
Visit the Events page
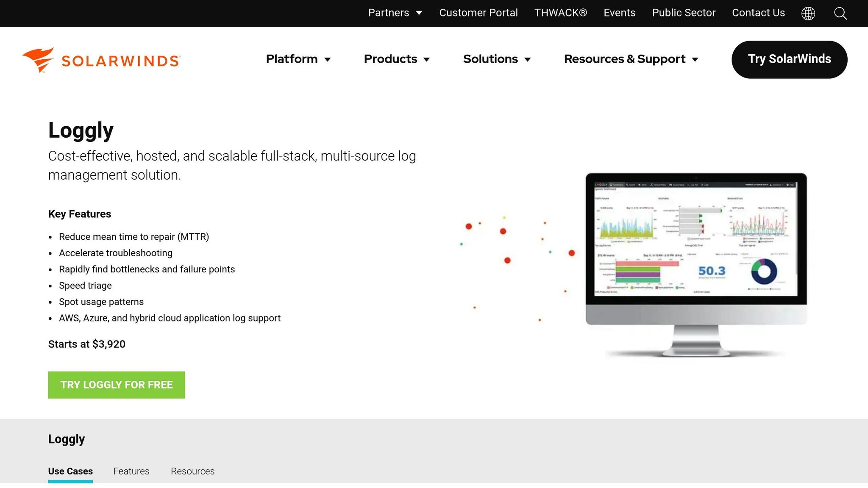tap(619, 13)
